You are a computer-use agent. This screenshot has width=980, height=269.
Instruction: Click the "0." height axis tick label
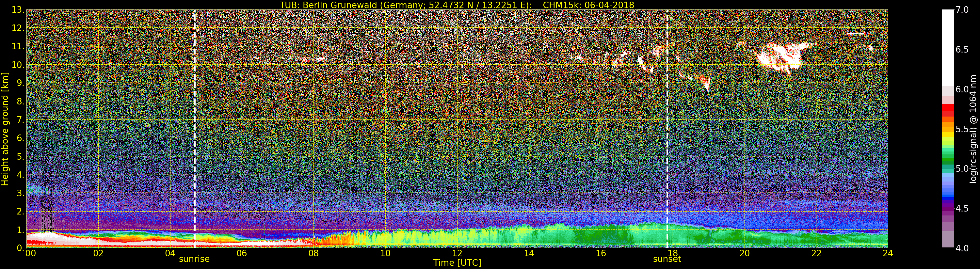point(20,248)
